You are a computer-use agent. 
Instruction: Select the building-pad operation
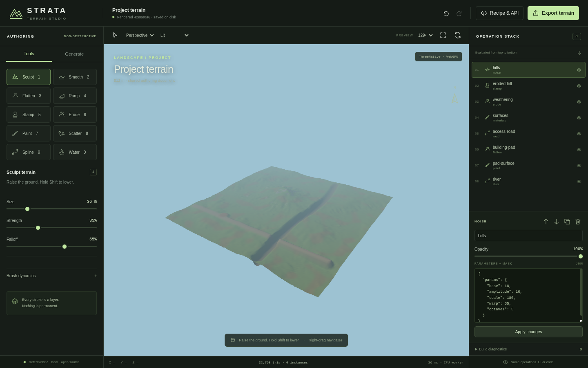(528, 150)
